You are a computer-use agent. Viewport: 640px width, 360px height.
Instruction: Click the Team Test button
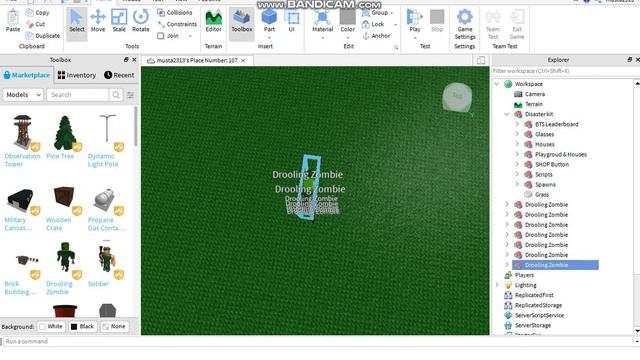click(x=493, y=24)
